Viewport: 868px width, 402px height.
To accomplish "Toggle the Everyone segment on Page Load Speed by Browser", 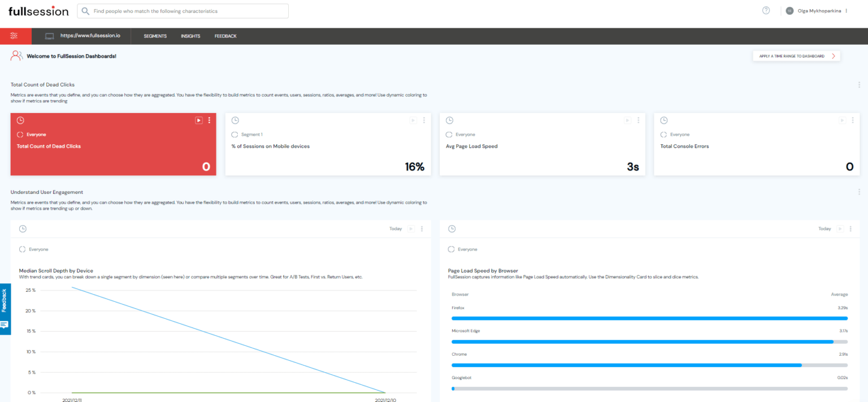I will tap(450, 249).
